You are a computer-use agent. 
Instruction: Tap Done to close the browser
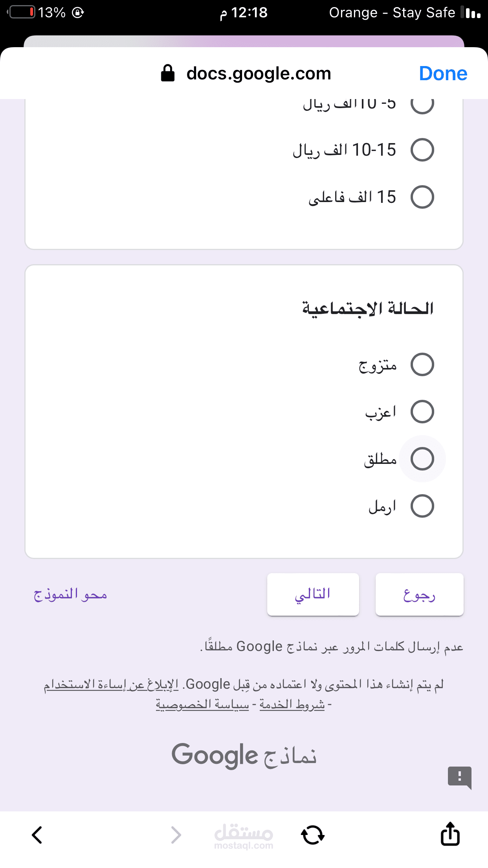coord(443,74)
